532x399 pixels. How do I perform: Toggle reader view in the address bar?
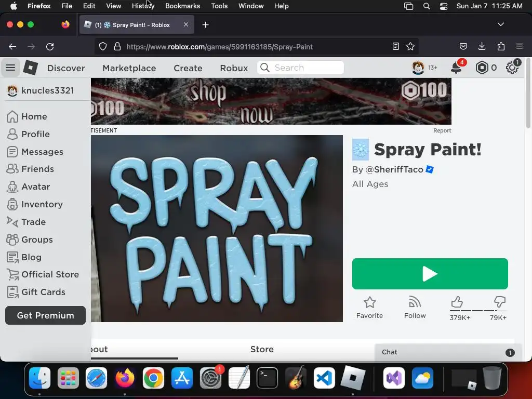point(395,46)
